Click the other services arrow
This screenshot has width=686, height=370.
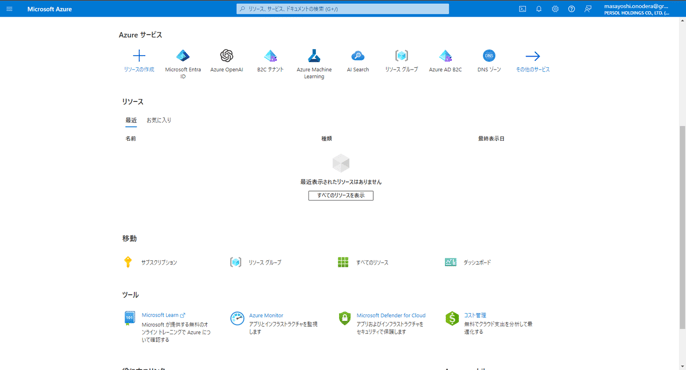tap(533, 56)
